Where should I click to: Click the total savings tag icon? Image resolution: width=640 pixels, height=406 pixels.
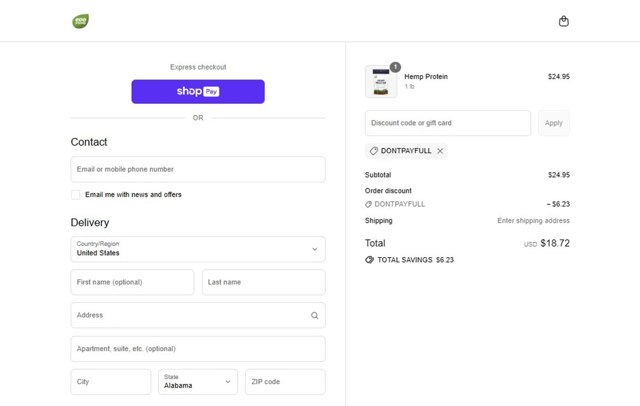[x=369, y=260]
